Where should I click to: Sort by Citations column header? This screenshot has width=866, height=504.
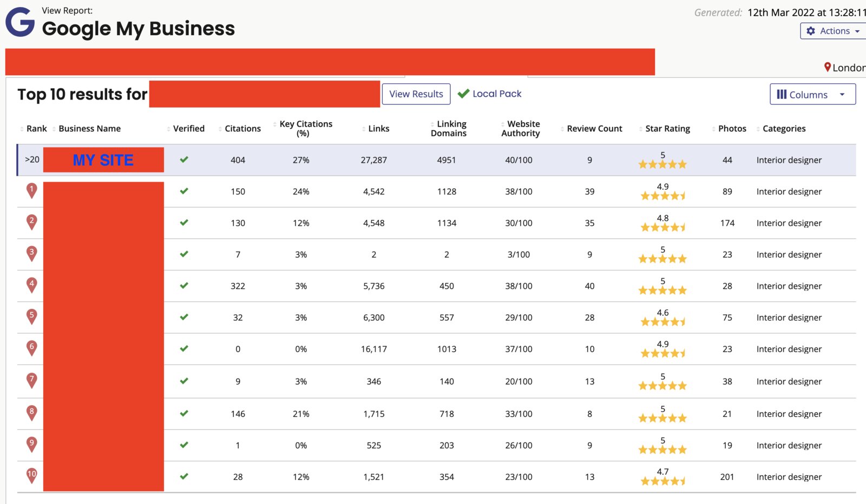pyautogui.click(x=242, y=129)
